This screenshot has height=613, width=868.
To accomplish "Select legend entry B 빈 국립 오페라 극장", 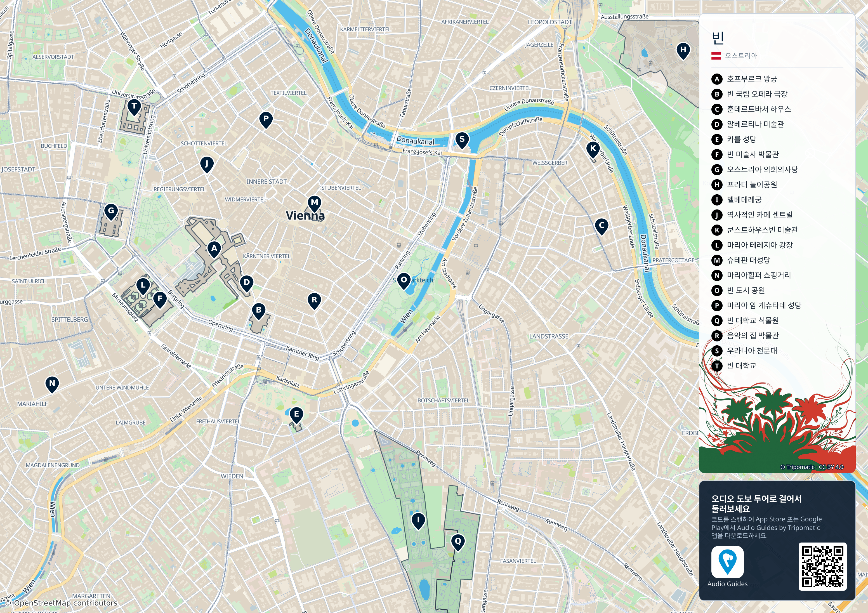I will (749, 94).
